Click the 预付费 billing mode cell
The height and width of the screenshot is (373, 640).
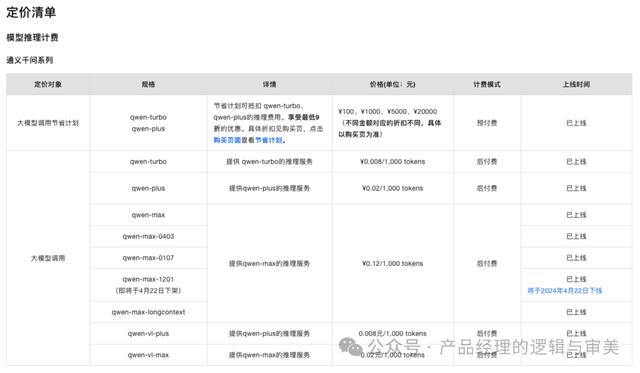click(x=487, y=123)
